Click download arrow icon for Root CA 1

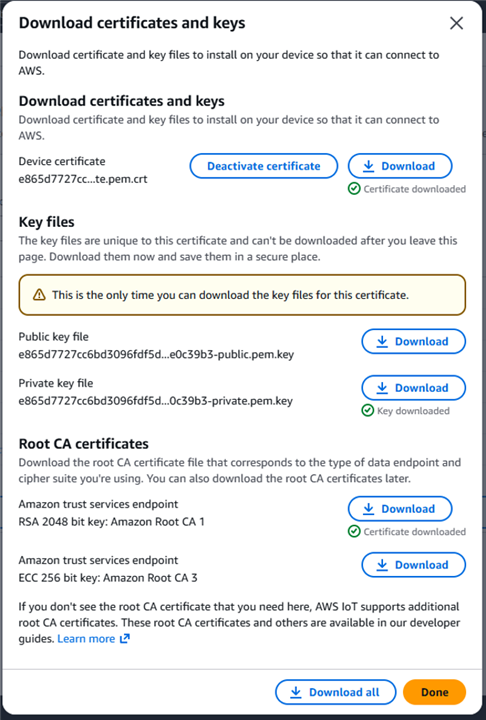368,509
